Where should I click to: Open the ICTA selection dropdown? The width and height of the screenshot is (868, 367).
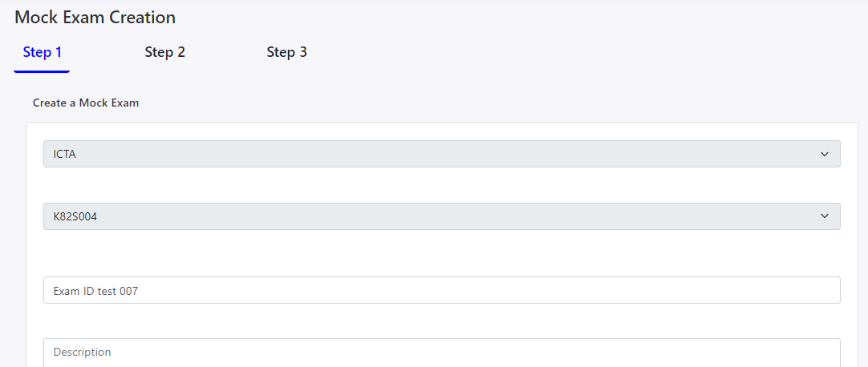441,154
